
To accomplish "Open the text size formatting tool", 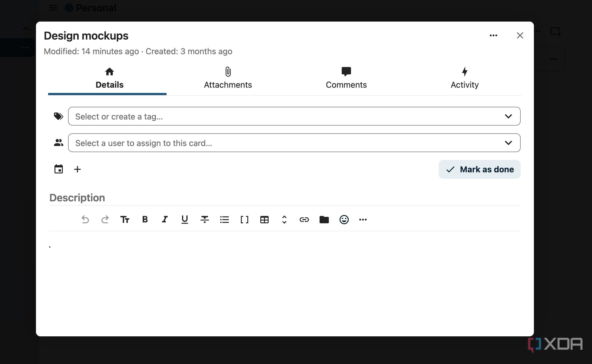I will 125,220.
